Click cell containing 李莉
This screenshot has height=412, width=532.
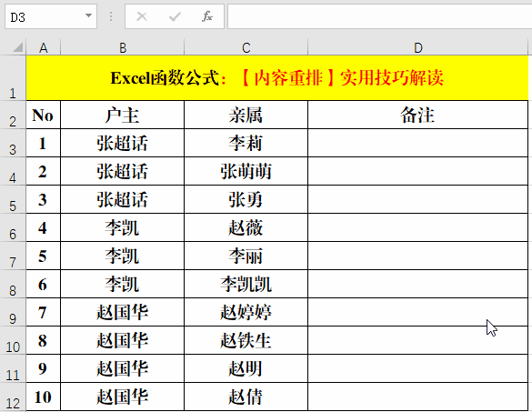click(246, 143)
